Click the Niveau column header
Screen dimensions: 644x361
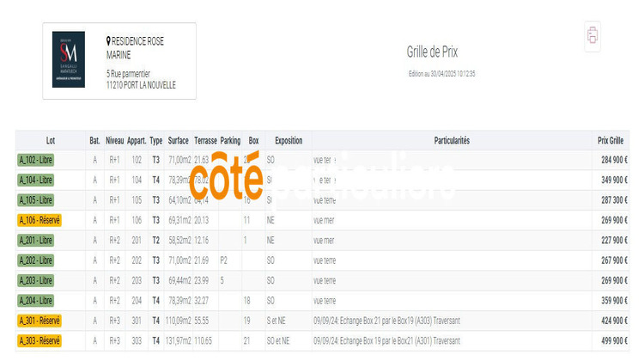114,140
